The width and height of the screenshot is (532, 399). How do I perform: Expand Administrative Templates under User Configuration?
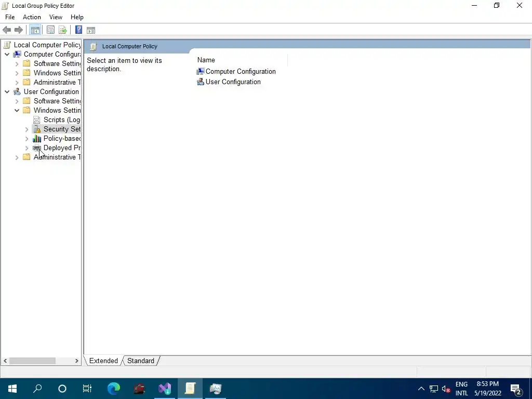17,157
